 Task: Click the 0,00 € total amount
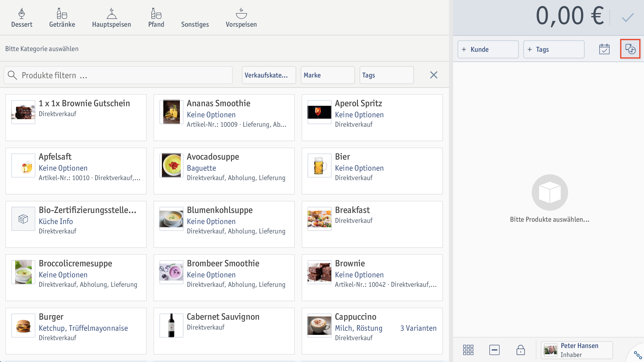click(570, 16)
